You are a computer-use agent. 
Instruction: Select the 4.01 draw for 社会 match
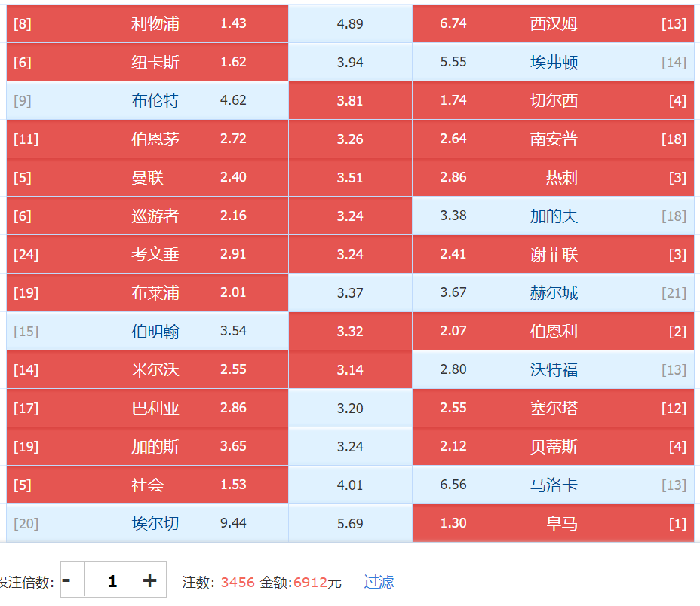click(350, 484)
